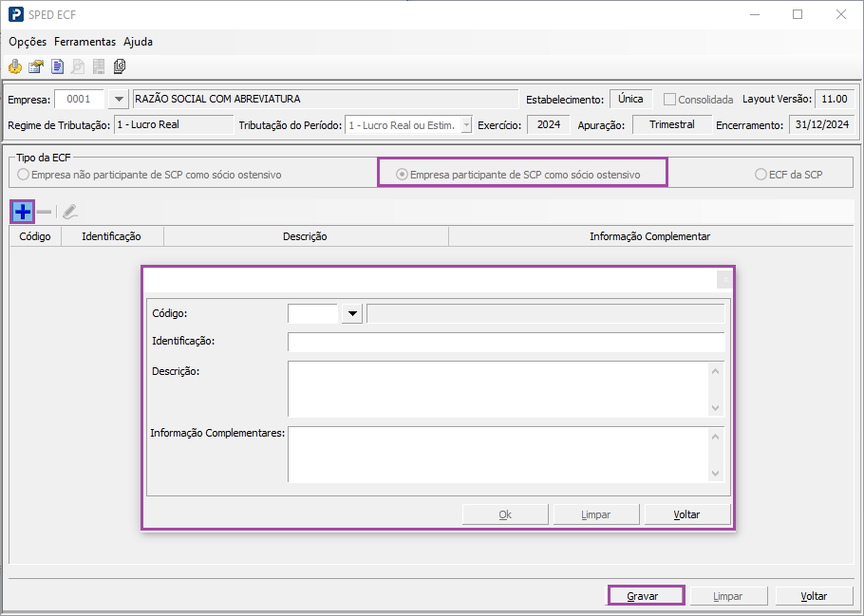Image resolution: width=864 pixels, height=616 pixels.
Task: Maximize the SPED ECF window
Action: [798, 15]
